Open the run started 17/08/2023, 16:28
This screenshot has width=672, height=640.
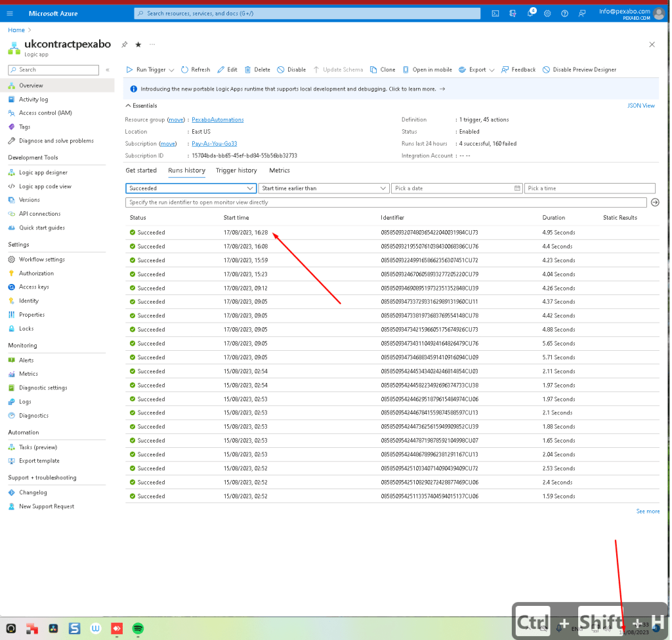392,233
